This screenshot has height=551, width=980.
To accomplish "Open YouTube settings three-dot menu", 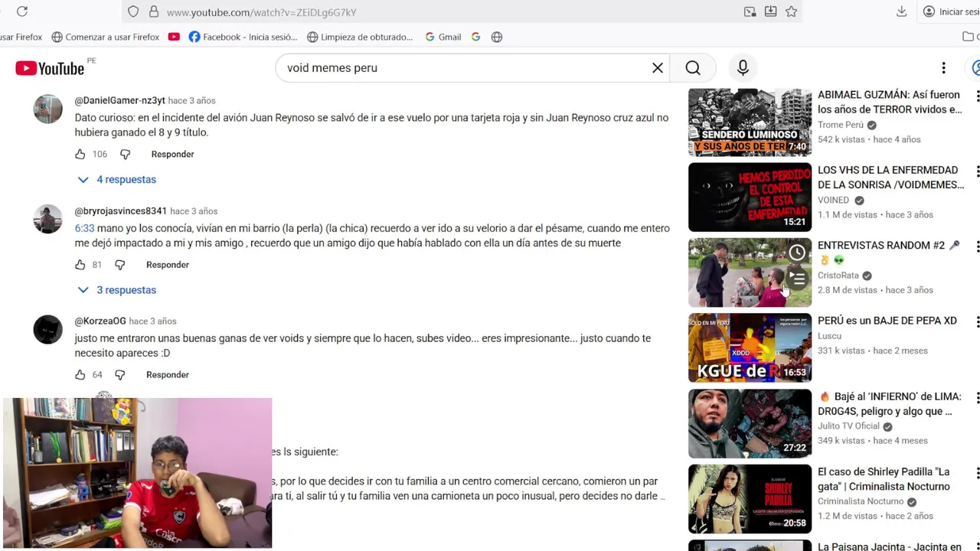I will point(943,68).
